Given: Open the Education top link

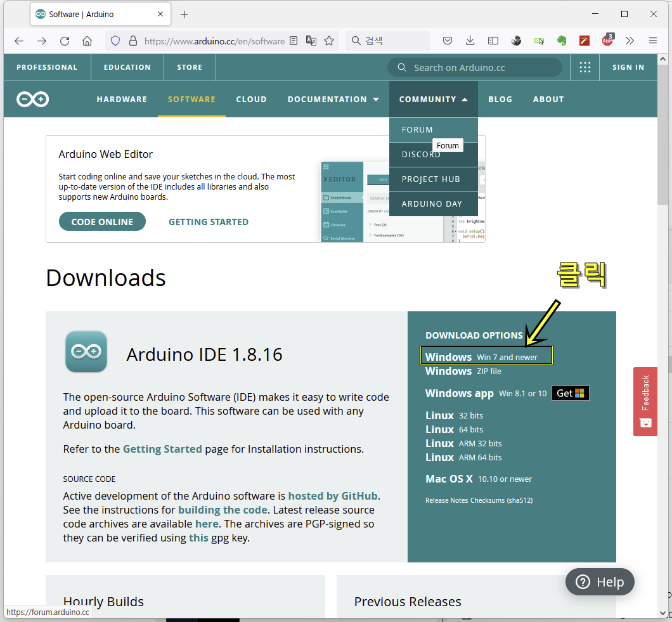Looking at the screenshot, I should (x=127, y=67).
